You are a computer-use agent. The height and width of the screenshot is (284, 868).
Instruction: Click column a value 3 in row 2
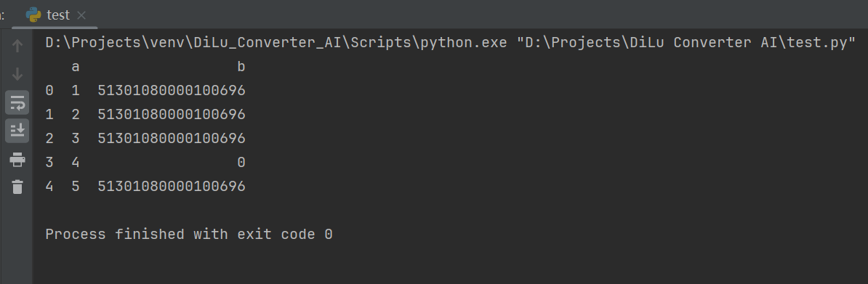tap(76, 139)
